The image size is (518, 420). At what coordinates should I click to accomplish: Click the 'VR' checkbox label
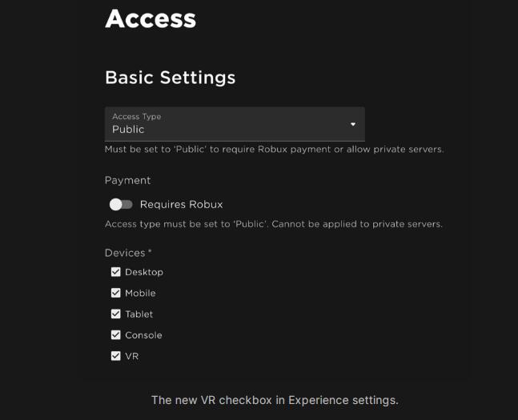pyautogui.click(x=132, y=356)
